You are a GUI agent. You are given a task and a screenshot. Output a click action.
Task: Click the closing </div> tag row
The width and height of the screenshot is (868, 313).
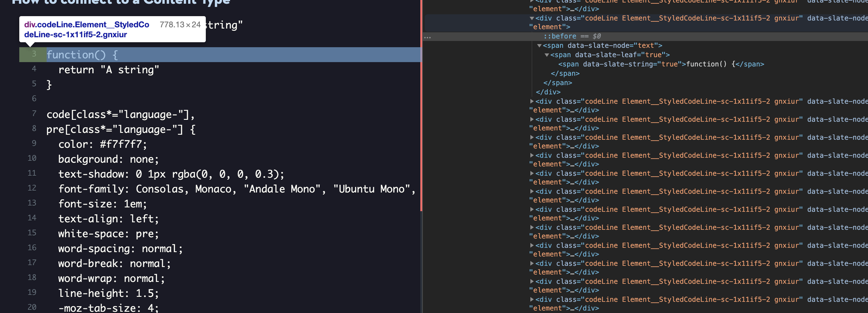click(x=548, y=92)
